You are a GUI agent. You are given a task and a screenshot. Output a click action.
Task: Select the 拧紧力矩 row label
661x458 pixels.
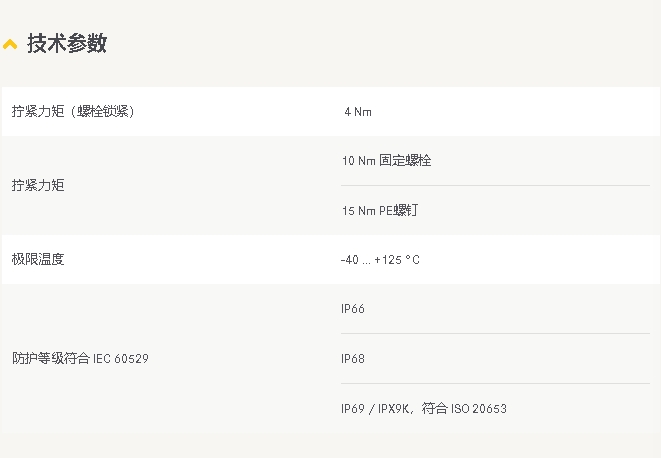[x=38, y=185]
